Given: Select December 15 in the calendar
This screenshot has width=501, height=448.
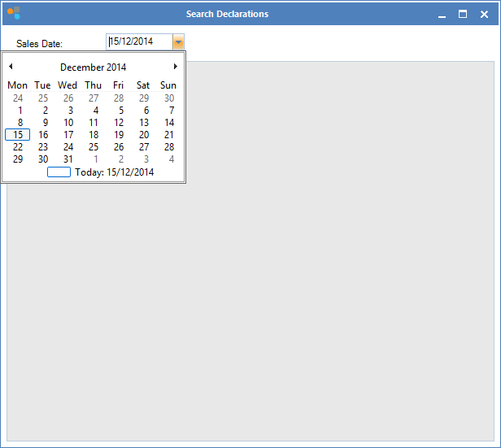Looking at the screenshot, I should (18, 135).
